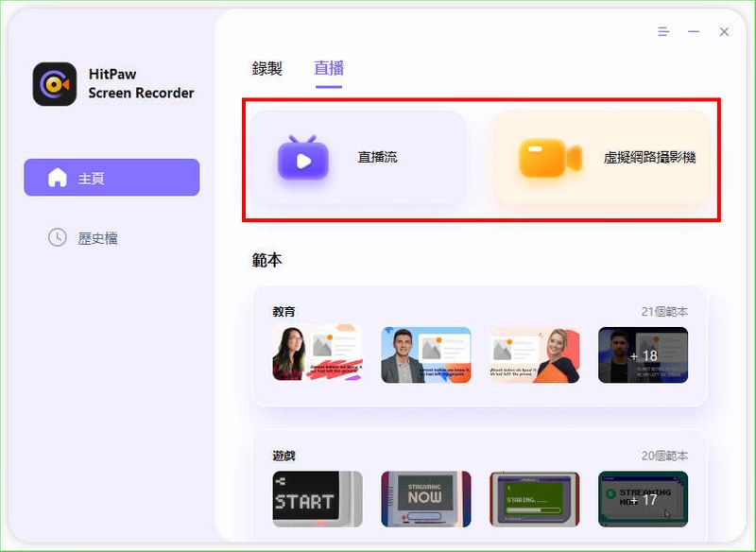
Task: Click the 教育 category label
Action: point(283,312)
